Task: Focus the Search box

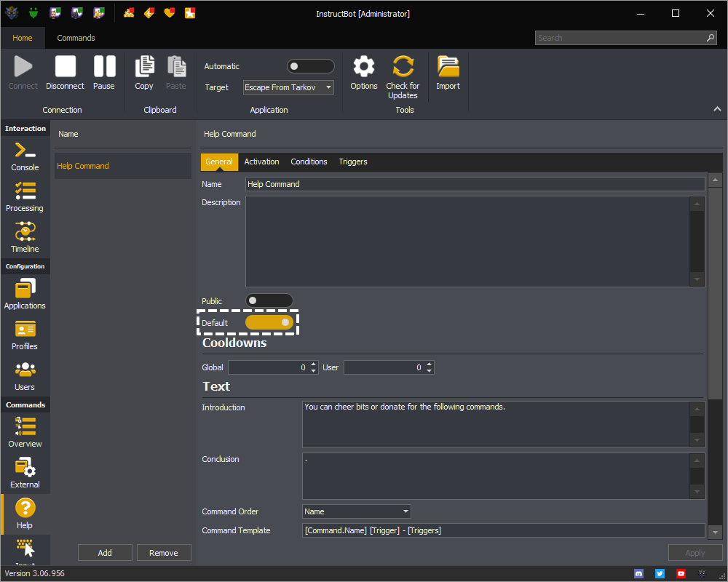Action: pos(625,38)
